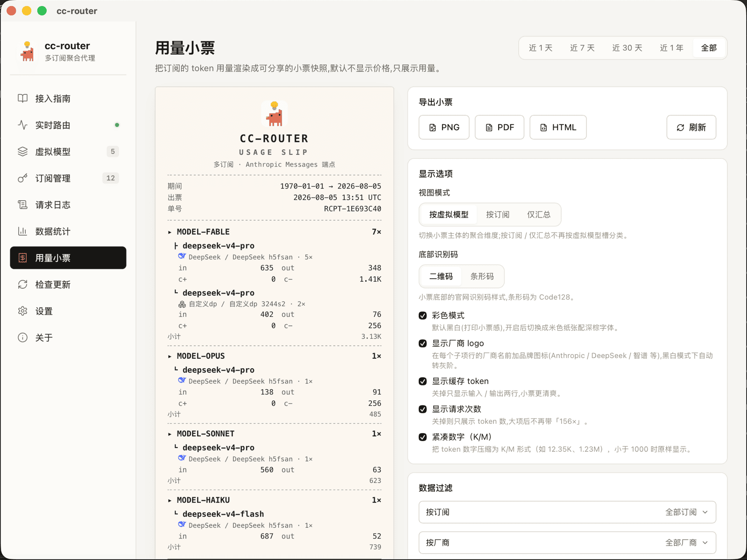Select 近 1 年 time range tab
The height and width of the screenshot is (560, 747).
[671, 48]
